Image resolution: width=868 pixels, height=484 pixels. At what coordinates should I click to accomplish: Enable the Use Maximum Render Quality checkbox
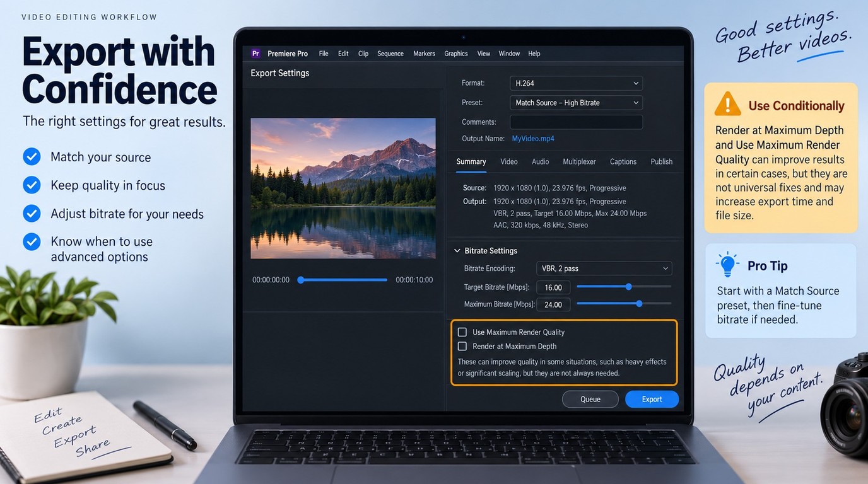click(x=462, y=332)
